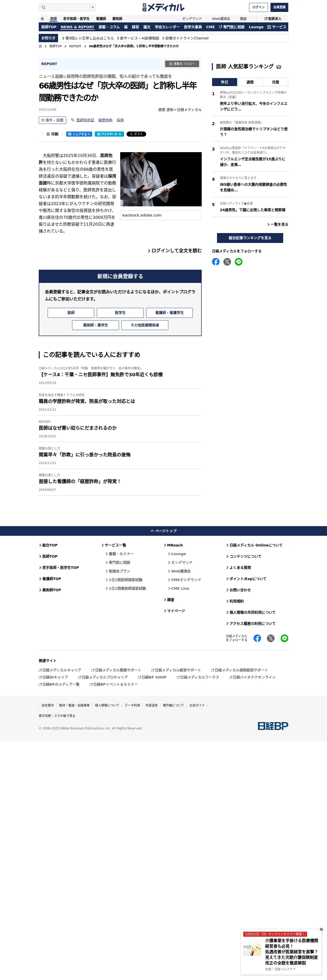Register as その他医療関係者 button
The height and width of the screenshot is (980, 327).
tap(145, 325)
